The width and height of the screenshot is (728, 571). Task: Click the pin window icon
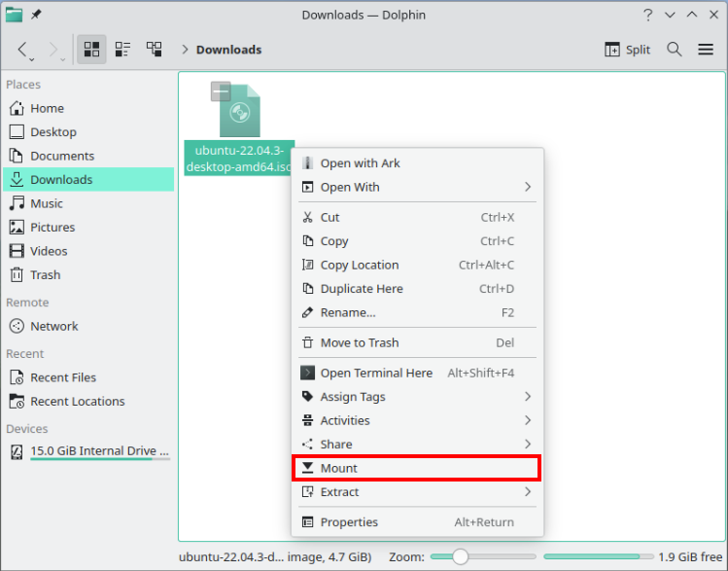36,15
